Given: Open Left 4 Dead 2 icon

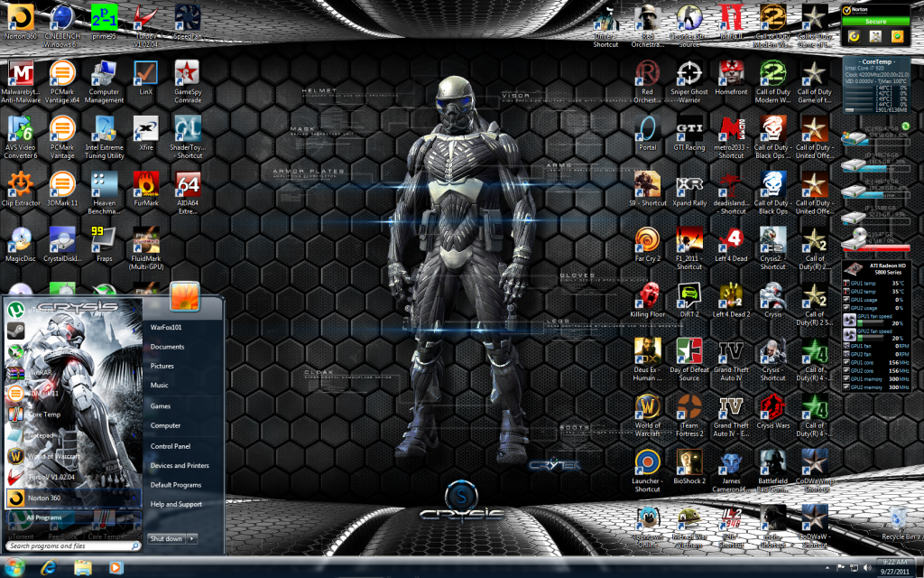Looking at the screenshot, I should click(731, 300).
